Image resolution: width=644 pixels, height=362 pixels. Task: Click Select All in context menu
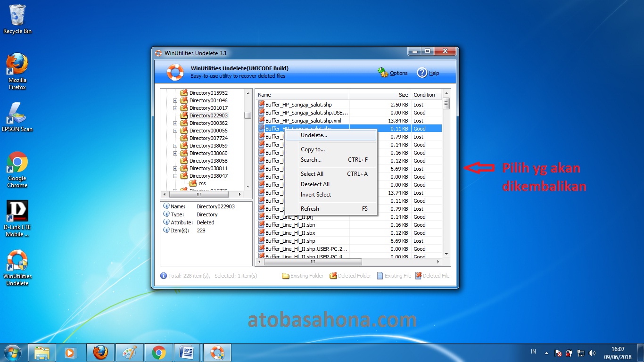click(331, 174)
